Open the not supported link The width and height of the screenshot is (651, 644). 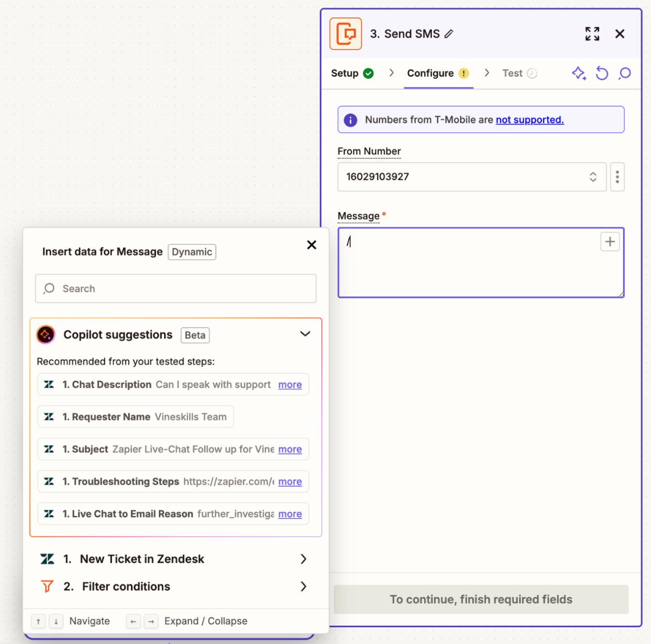point(530,120)
